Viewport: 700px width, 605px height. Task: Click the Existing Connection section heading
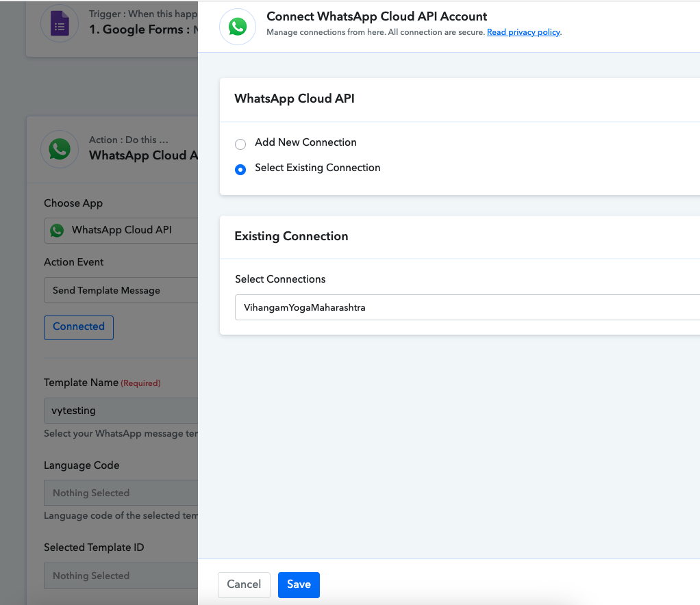tap(291, 236)
